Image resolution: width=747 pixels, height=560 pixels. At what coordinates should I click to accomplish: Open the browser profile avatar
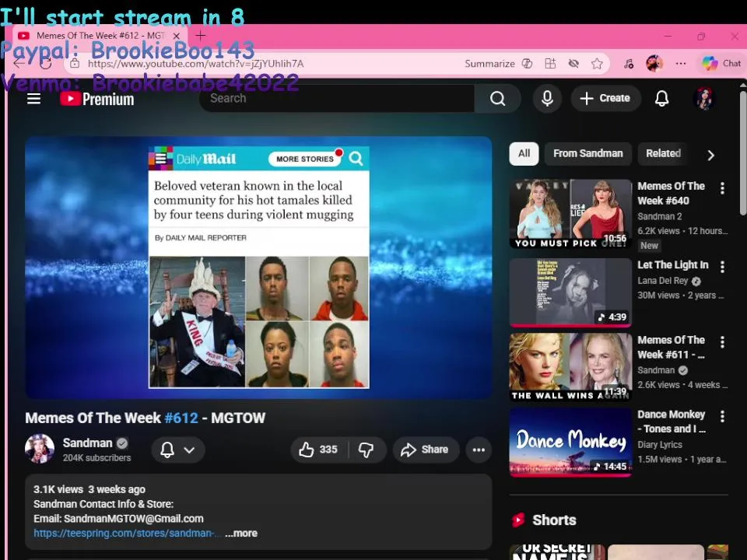point(654,63)
